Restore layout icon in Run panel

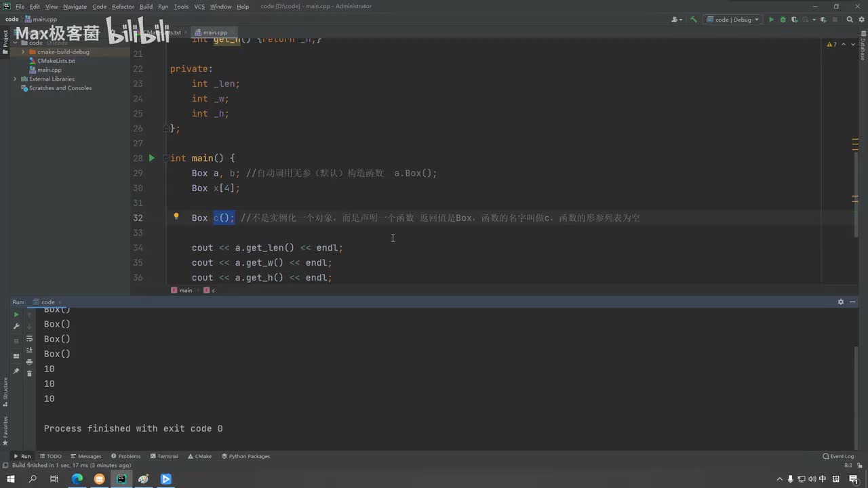pyautogui.click(x=17, y=356)
